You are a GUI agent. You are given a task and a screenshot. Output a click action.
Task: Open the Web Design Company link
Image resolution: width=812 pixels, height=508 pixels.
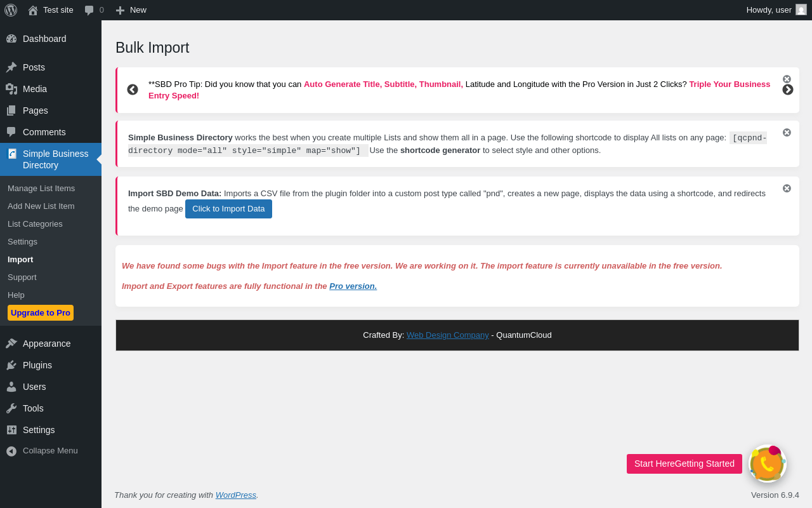point(448,335)
